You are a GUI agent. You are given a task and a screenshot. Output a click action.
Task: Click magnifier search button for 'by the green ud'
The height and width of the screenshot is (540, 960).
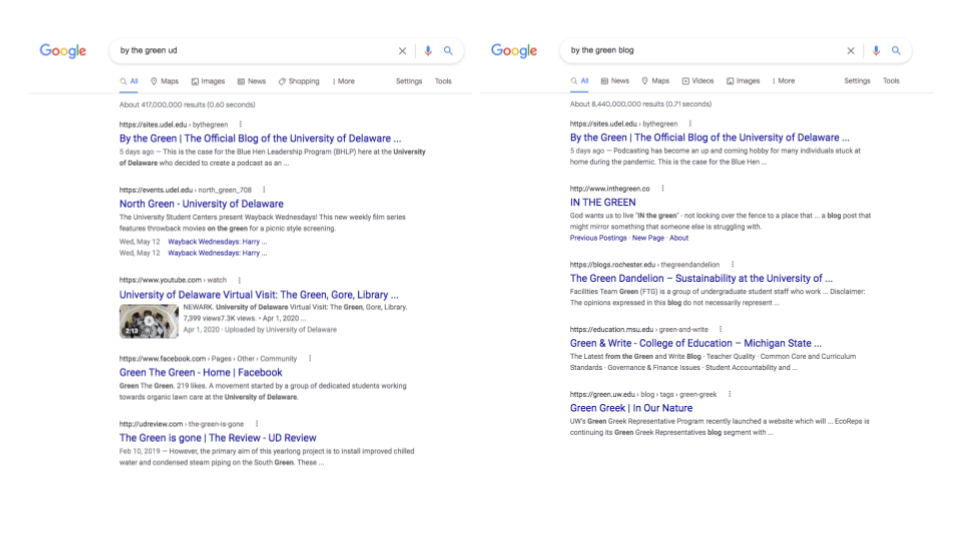448,51
